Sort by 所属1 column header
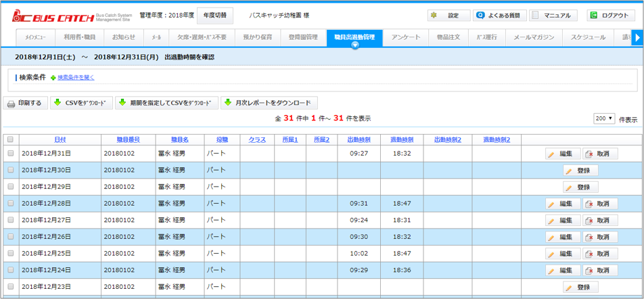Viewport: 644px width, 299px height. pos(290,139)
